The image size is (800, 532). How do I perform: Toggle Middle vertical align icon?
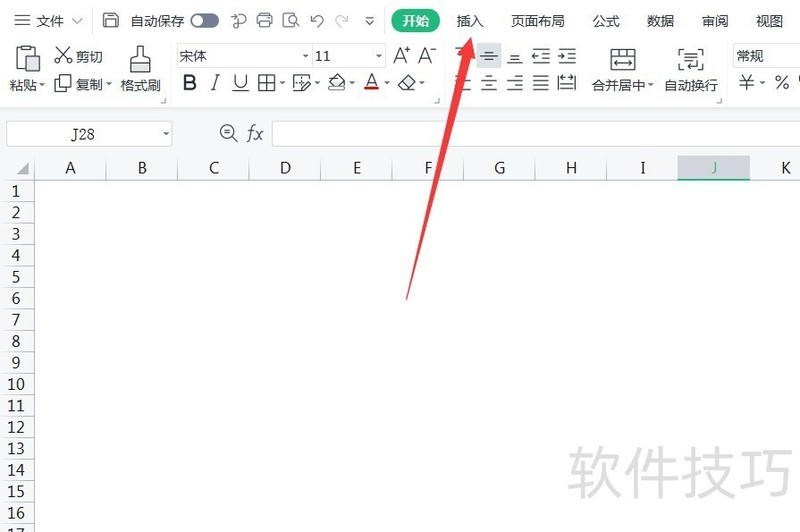pyautogui.click(x=489, y=56)
